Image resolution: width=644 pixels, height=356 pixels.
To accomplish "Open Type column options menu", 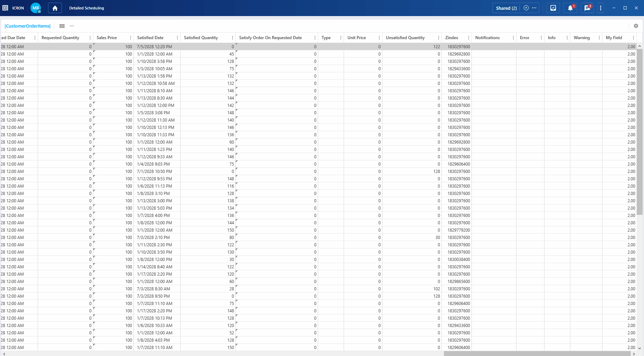I will point(341,38).
